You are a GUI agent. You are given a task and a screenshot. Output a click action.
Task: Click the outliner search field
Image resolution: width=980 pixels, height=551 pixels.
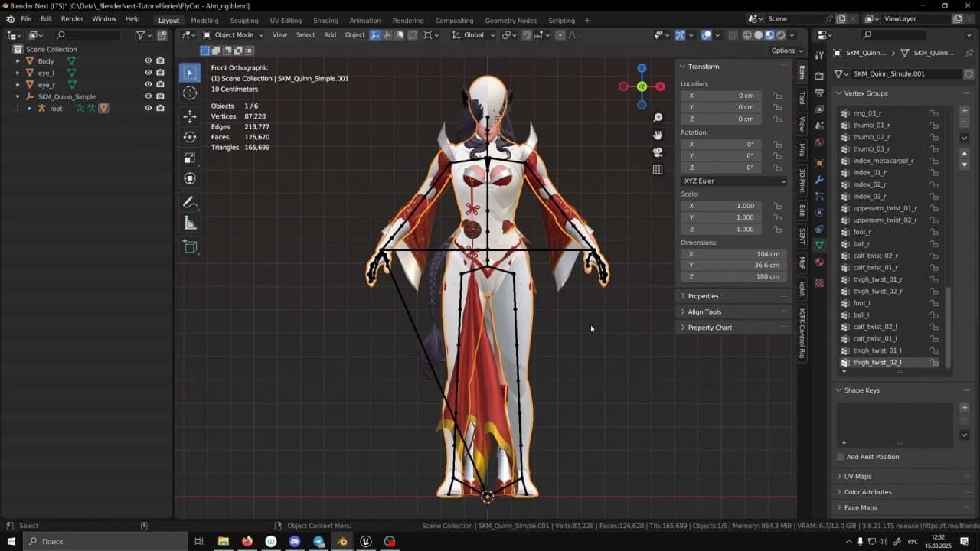[x=88, y=34]
